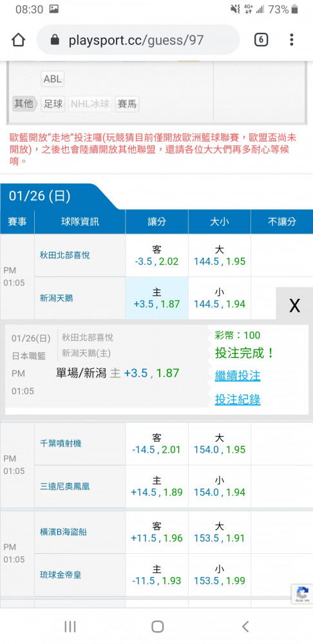The width and height of the screenshot is (313, 644).
Task: Pick 大 144.5, 1.95 total
Action: point(220,255)
